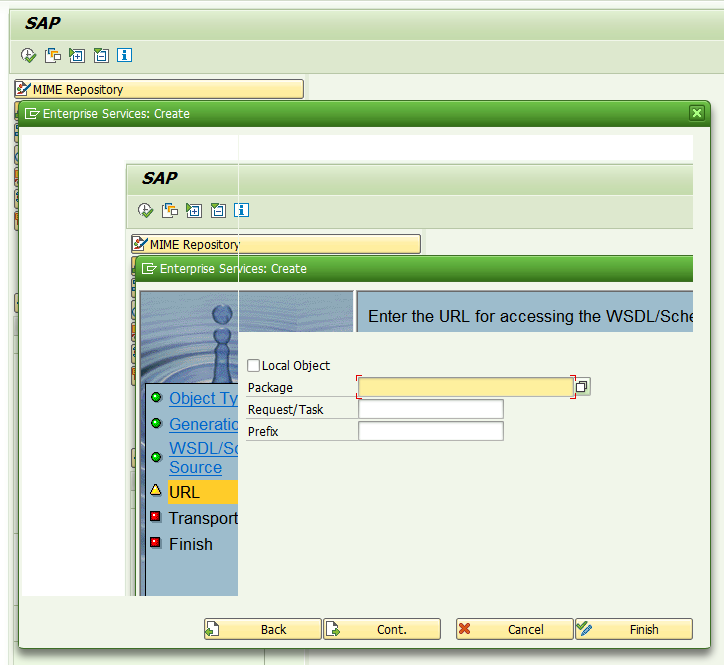
Task: Tick the Local Object checkbox
Action: (x=253, y=365)
